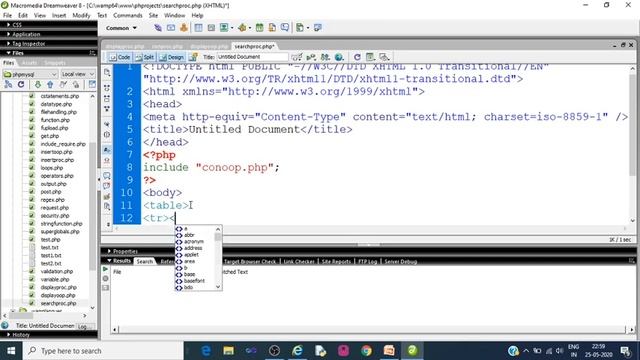
Task: Click the Tag Chooser icon
Action: [x=318, y=28]
